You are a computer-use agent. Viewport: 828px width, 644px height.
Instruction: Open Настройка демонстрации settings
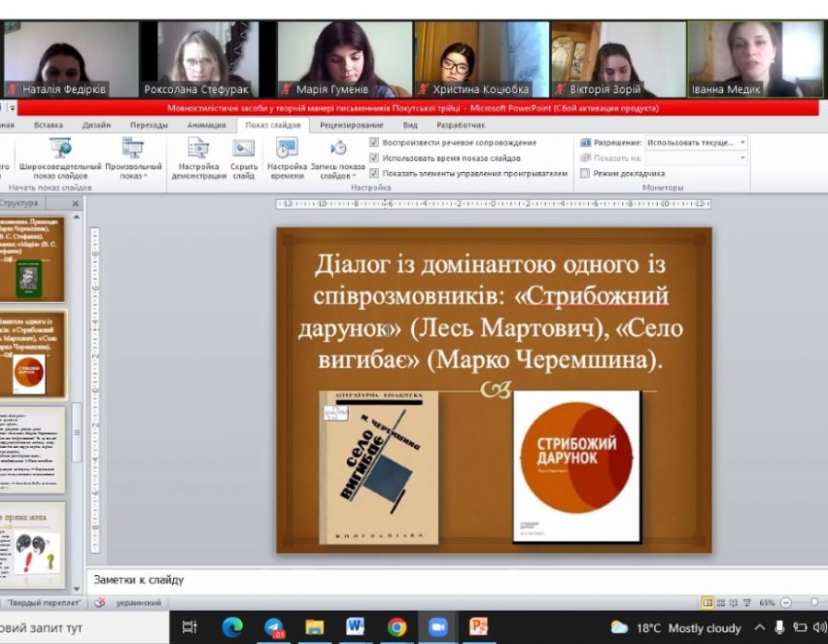(198, 149)
